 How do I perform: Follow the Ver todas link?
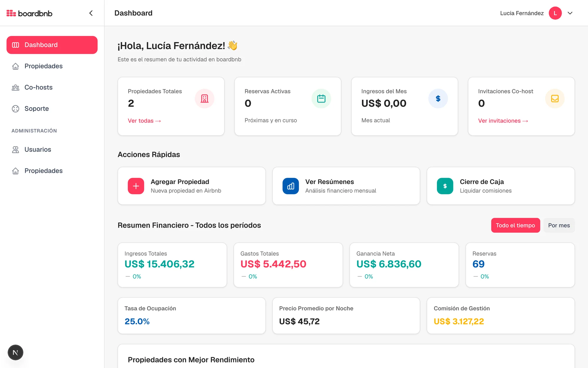click(144, 121)
